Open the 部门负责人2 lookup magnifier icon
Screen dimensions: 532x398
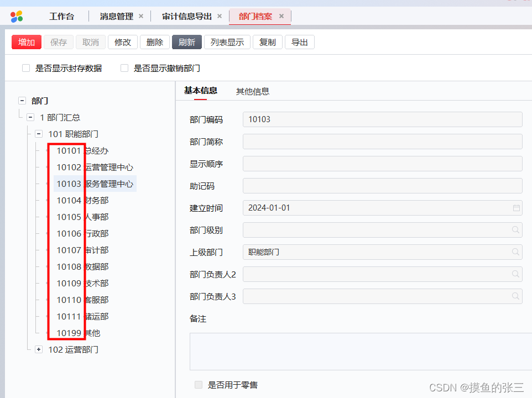point(515,274)
